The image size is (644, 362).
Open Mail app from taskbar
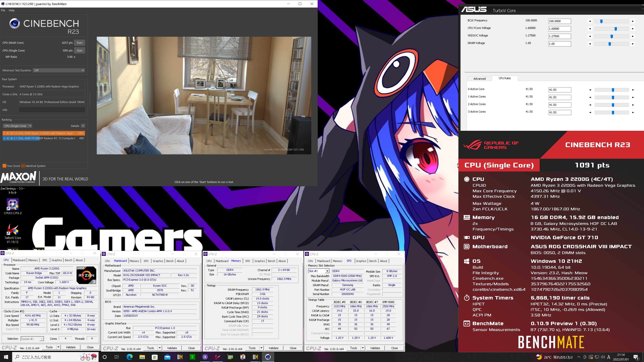point(167,357)
